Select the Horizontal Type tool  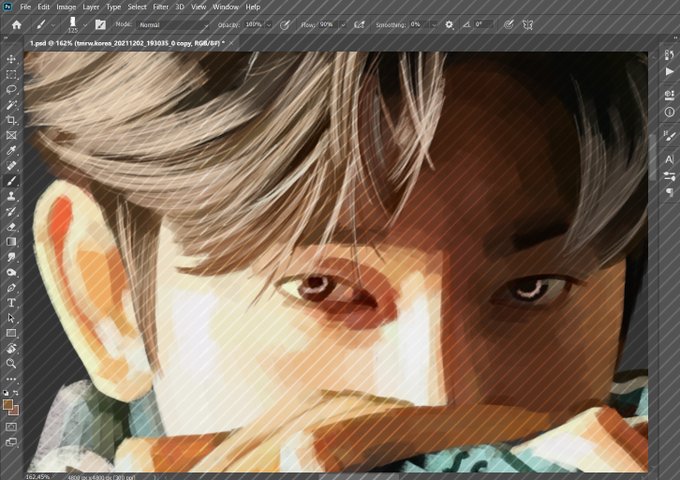point(11,303)
